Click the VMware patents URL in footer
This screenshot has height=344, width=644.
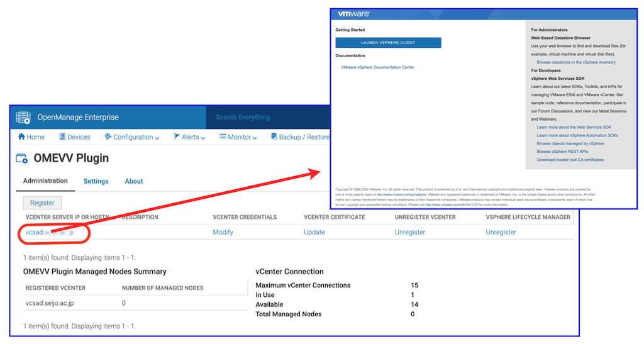pyautogui.click(x=401, y=194)
